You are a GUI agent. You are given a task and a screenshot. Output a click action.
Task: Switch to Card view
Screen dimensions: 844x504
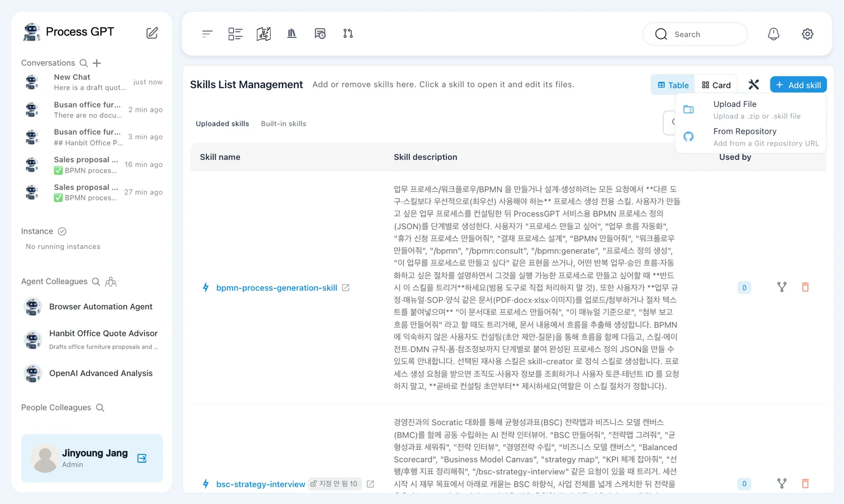pyautogui.click(x=716, y=85)
